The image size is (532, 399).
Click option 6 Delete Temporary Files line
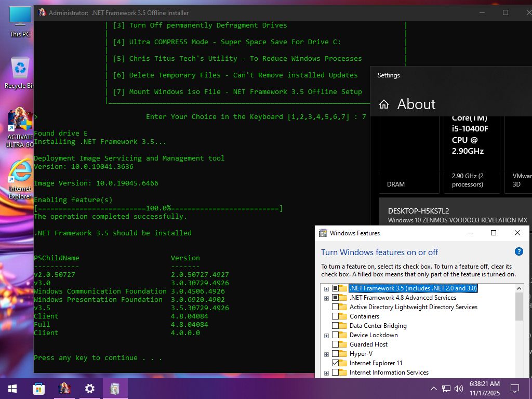[x=235, y=75]
